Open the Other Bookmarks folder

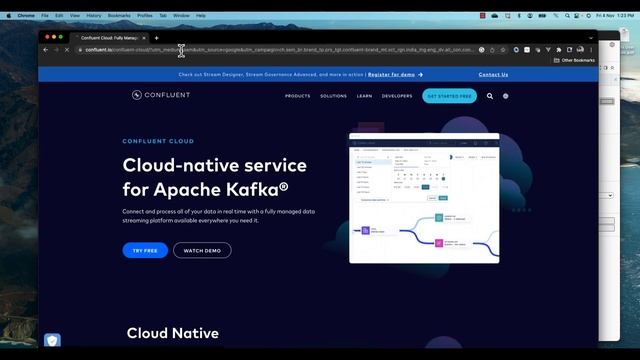574,60
